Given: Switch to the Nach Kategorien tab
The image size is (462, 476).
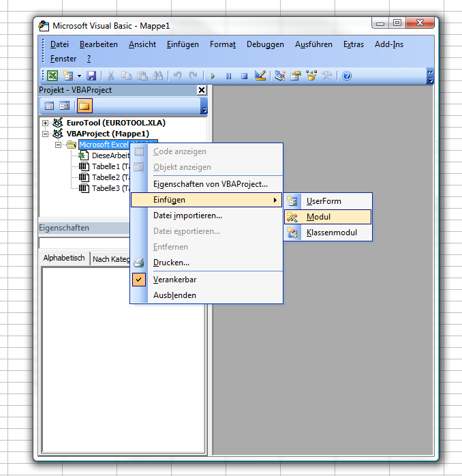Looking at the screenshot, I should (111, 259).
